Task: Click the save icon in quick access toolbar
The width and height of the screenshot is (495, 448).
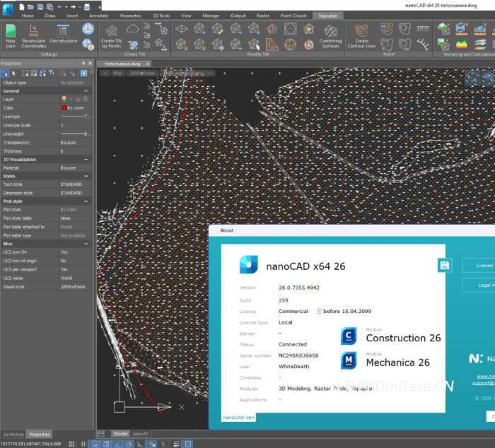Action: click(x=40, y=6)
